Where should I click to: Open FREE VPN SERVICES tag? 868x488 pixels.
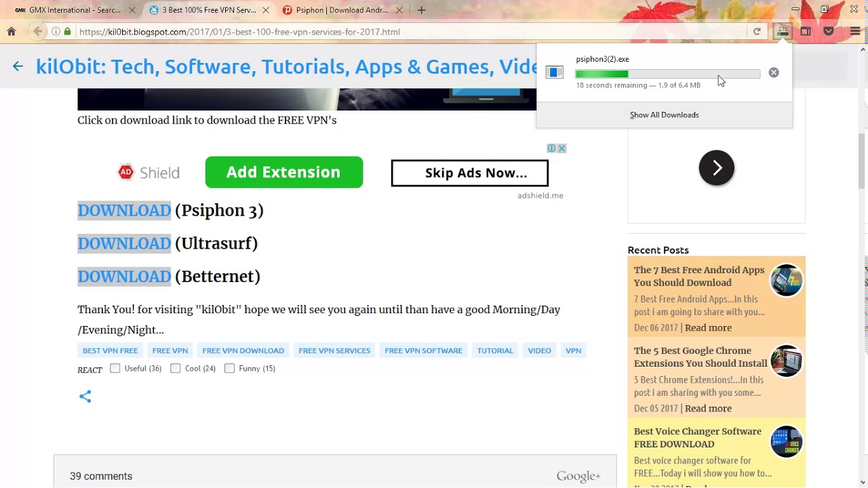334,350
